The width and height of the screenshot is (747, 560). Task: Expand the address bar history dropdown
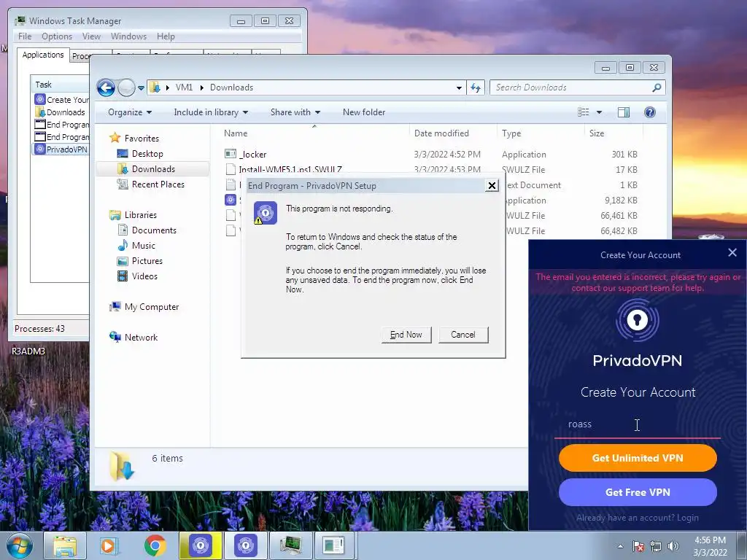(x=459, y=88)
